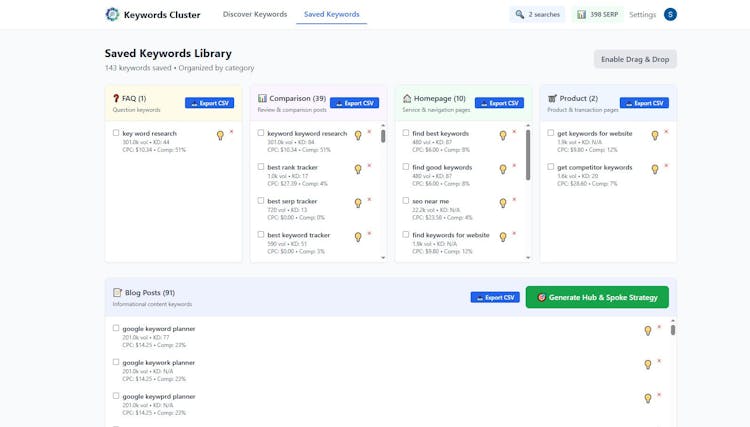750x427 pixels.
Task: Tick the 'get keywords for website' checkbox
Action: (551, 133)
